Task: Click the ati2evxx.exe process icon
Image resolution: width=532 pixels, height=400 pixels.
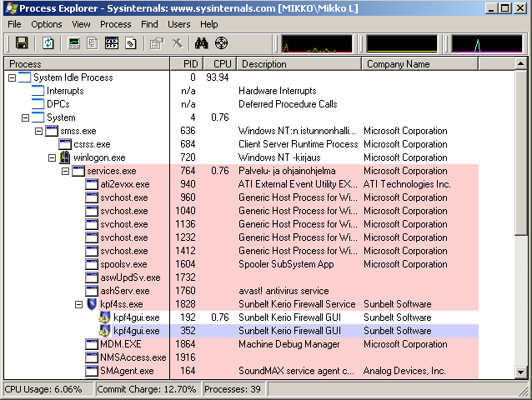Action: pyautogui.click(x=92, y=184)
